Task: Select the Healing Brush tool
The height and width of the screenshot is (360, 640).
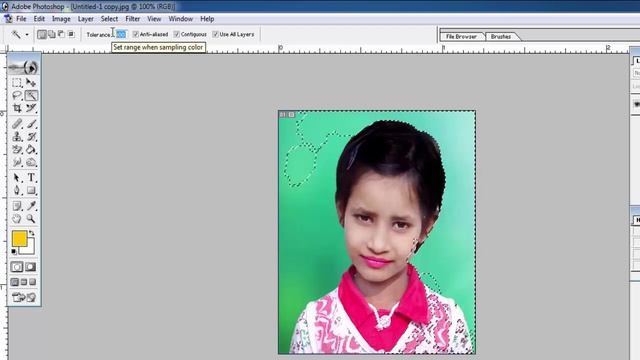Action: [x=17, y=124]
